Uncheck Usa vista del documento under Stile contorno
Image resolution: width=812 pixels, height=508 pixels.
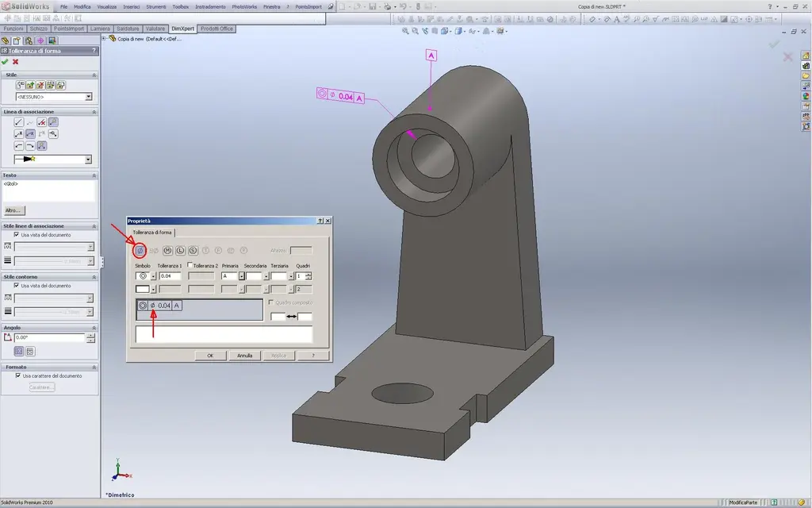(17, 286)
